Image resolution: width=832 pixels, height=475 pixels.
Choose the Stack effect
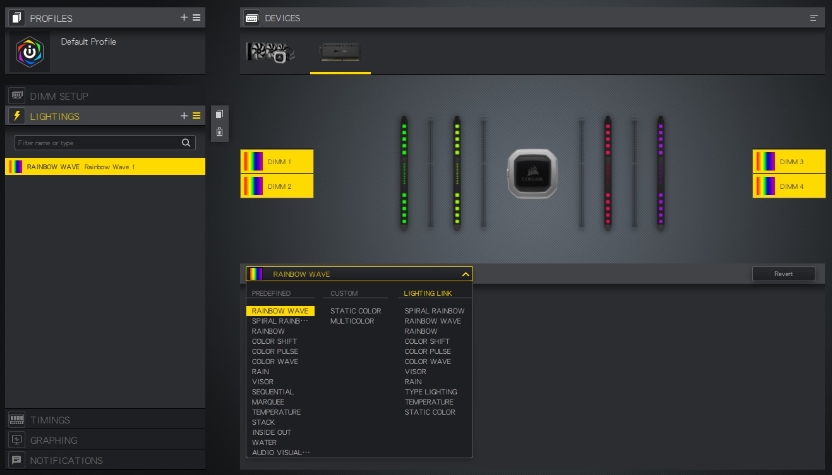click(x=263, y=422)
